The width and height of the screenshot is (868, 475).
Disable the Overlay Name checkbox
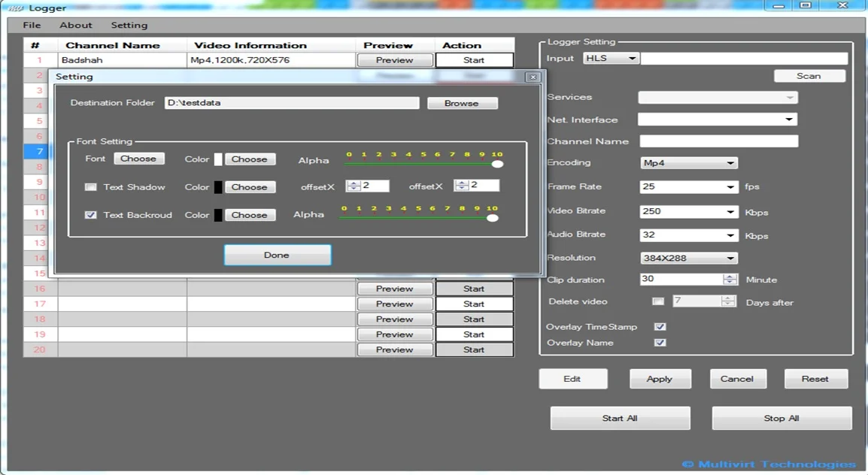tap(660, 342)
